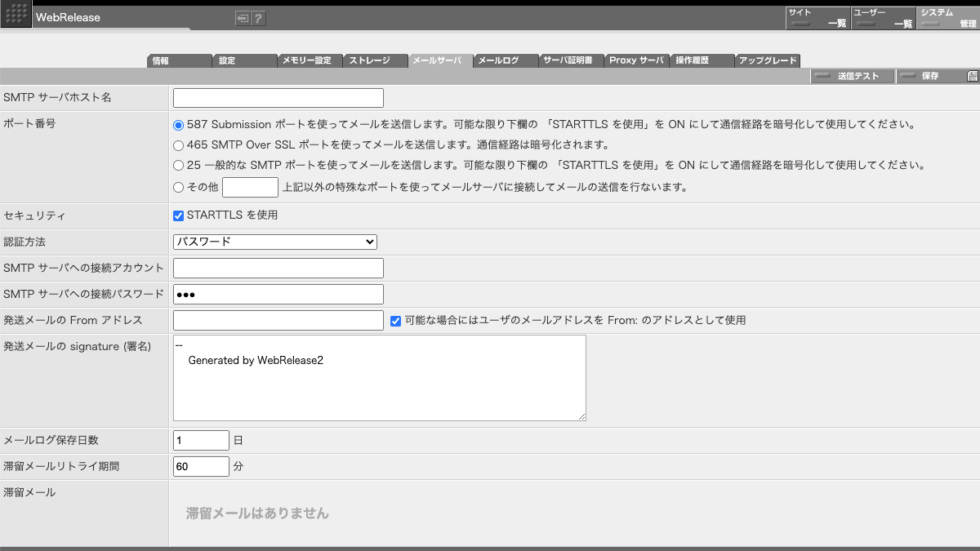The image size is (980, 551).
Task: Disable the STARTTLS を使用 checkbox
Action: 177,215
